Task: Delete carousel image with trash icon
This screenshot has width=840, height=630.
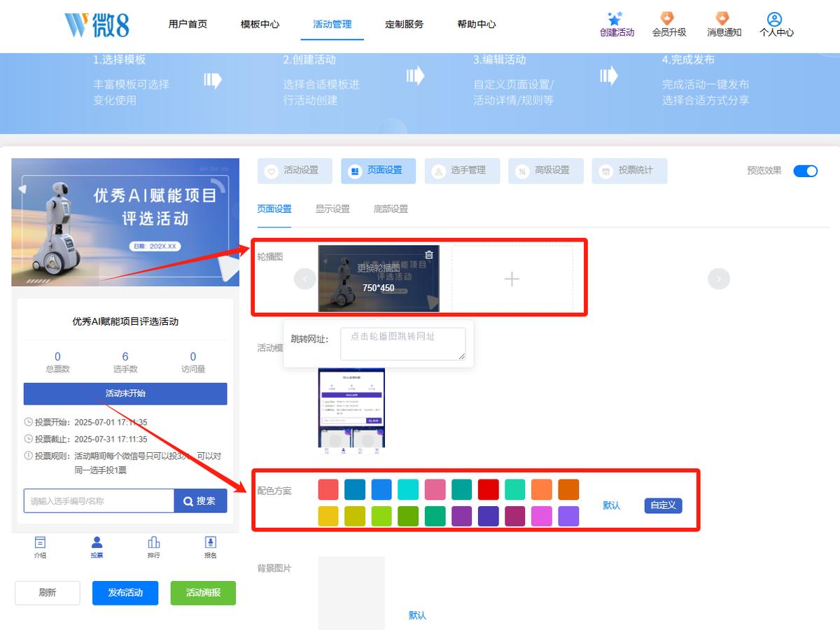Action: tap(429, 255)
